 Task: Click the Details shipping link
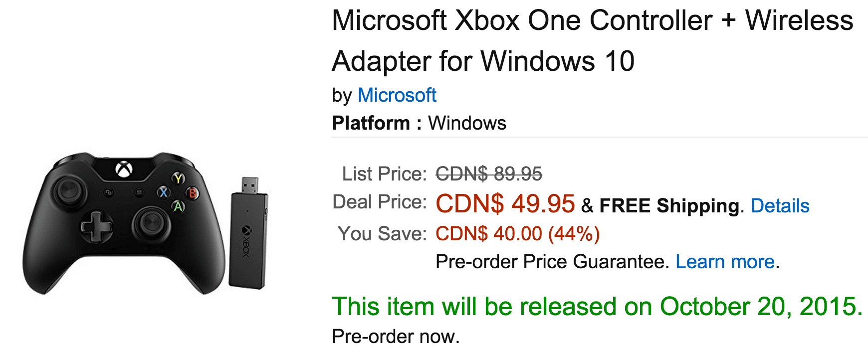[x=780, y=205]
